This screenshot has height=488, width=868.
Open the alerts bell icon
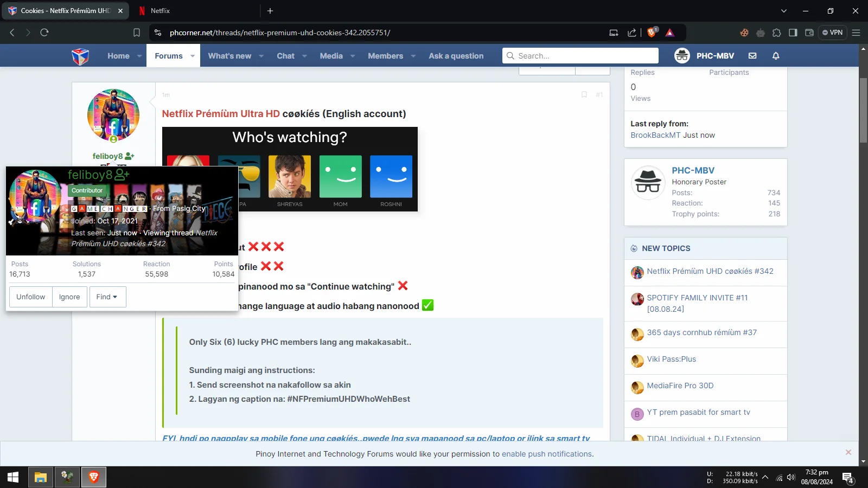[776, 56]
